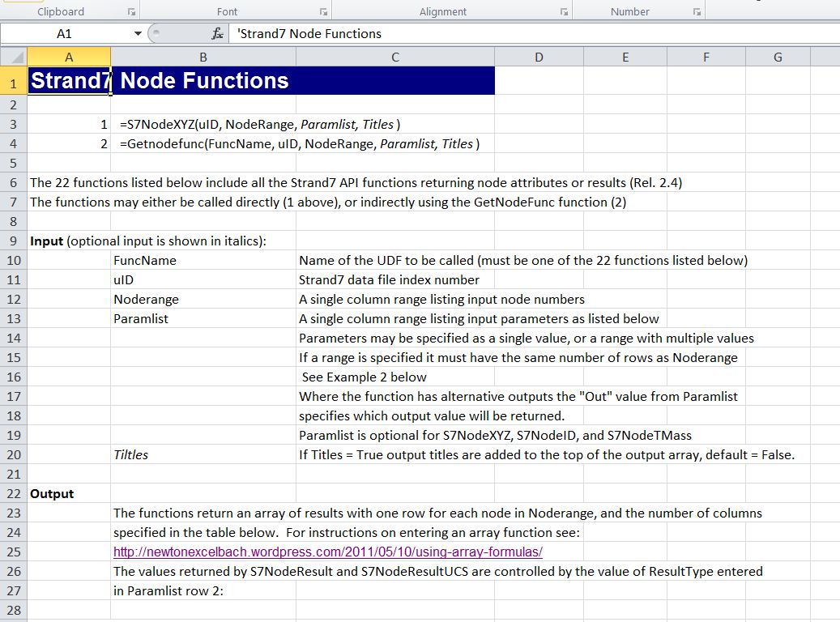840x622 pixels.
Task: Click the Output heading cell
Action: [52, 494]
